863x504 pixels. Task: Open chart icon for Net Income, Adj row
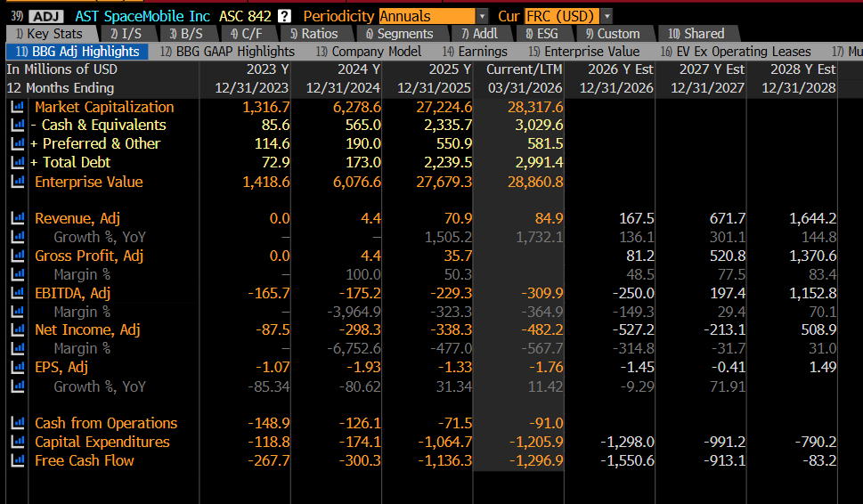(18, 329)
